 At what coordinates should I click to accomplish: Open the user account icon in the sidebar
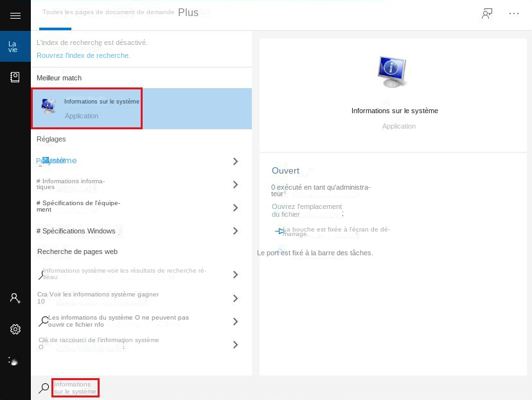click(15, 298)
